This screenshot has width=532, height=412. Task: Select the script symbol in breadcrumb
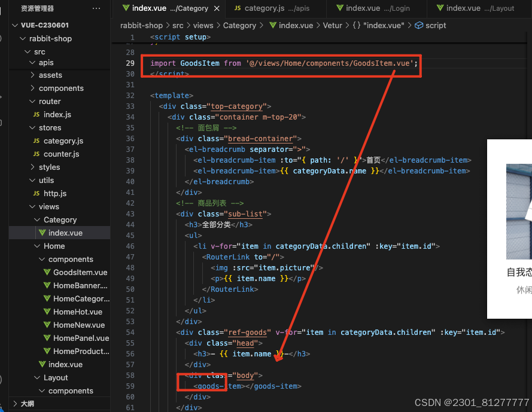431,26
